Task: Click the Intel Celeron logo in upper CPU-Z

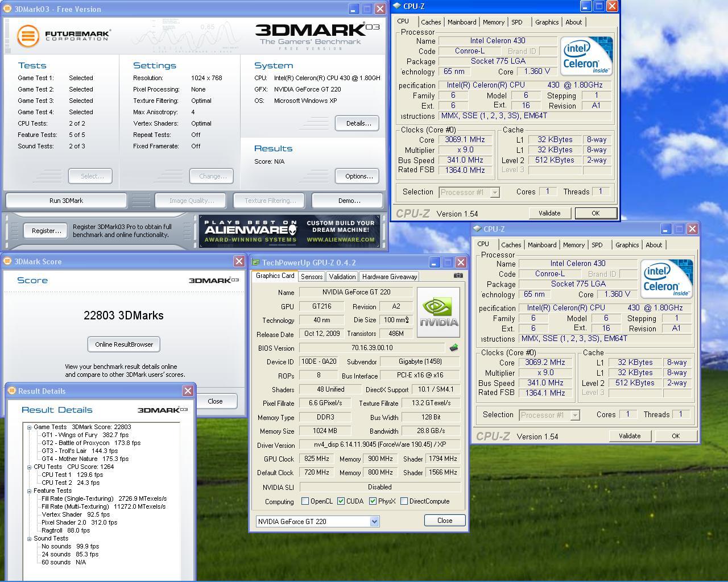Action: (x=586, y=56)
